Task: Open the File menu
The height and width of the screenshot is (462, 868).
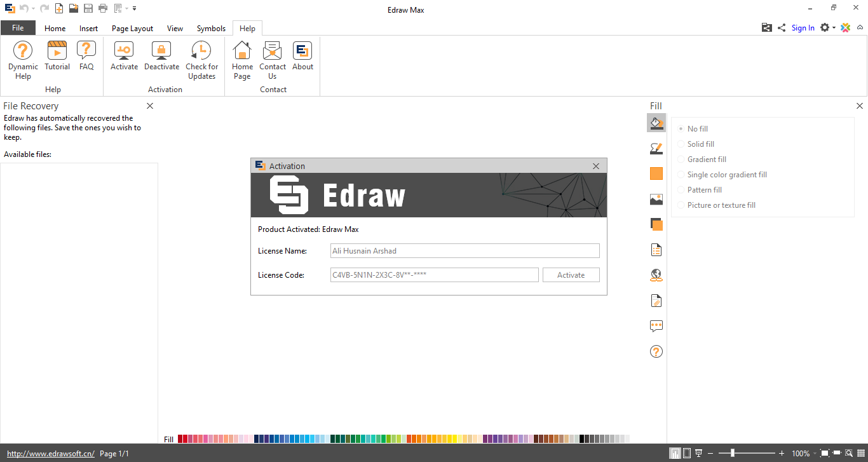Action: 18,28
